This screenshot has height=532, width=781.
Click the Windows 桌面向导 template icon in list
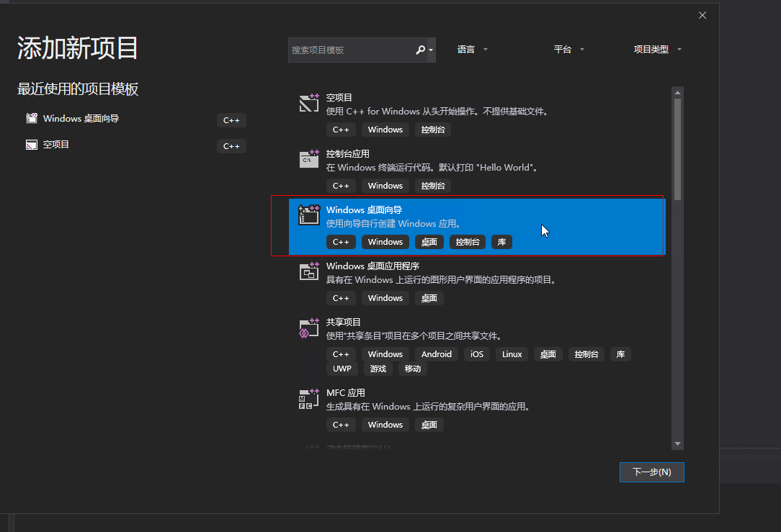309,215
